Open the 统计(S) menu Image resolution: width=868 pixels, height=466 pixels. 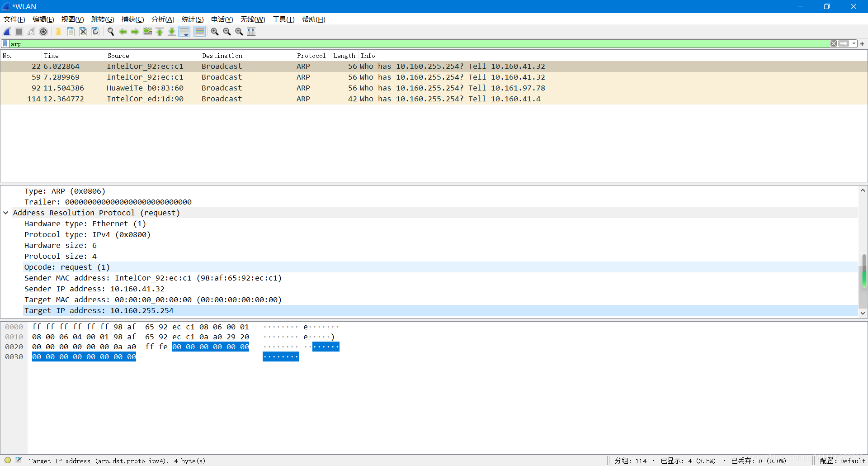(193, 19)
